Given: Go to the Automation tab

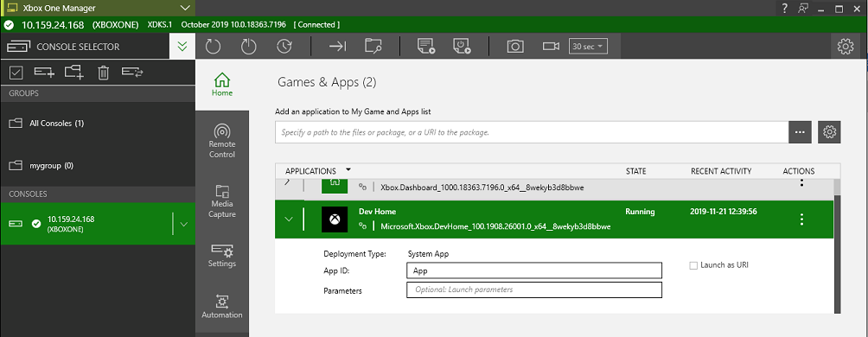Looking at the screenshot, I should 222,307.
